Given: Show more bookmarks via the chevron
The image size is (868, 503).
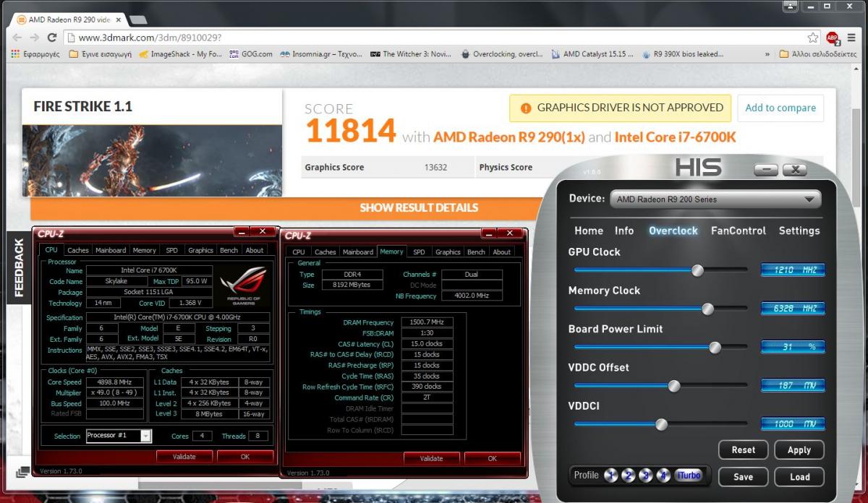Looking at the screenshot, I should 767,54.
